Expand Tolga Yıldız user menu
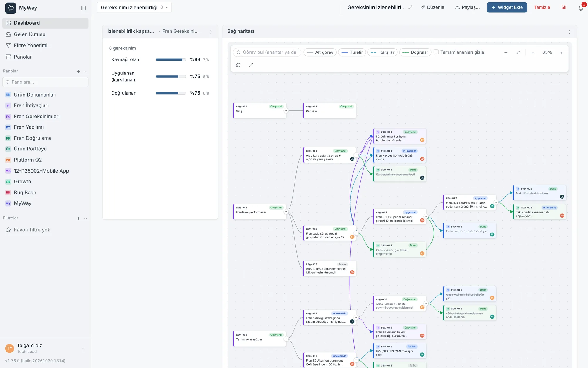This screenshot has width=588, height=368. (83, 348)
